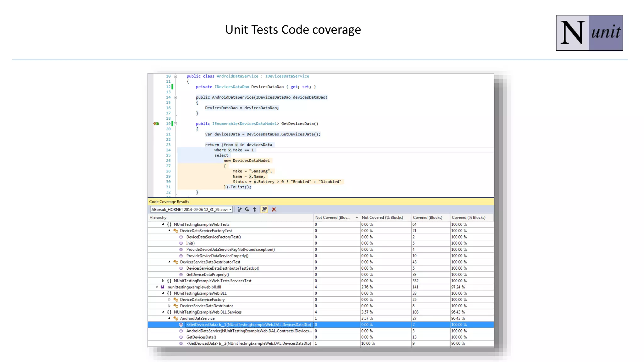Collapse the constructor outline toggle at line 14
644x362 pixels.
point(175,97)
